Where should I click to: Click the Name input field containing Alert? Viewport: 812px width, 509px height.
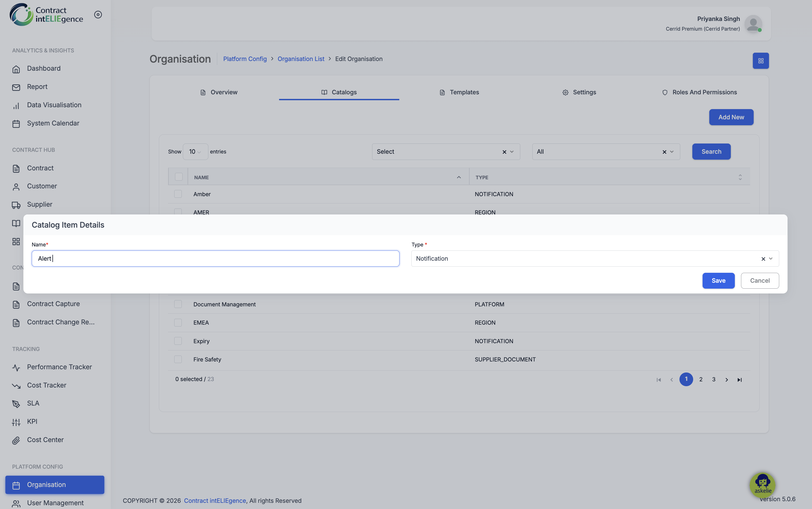tap(216, 259)
